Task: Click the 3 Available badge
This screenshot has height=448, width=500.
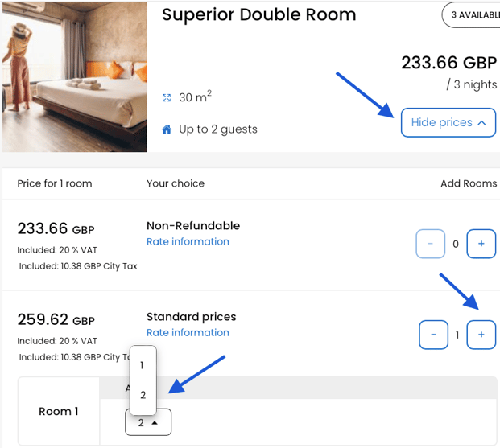Action: pyautogui.click(x=472, y=14)
